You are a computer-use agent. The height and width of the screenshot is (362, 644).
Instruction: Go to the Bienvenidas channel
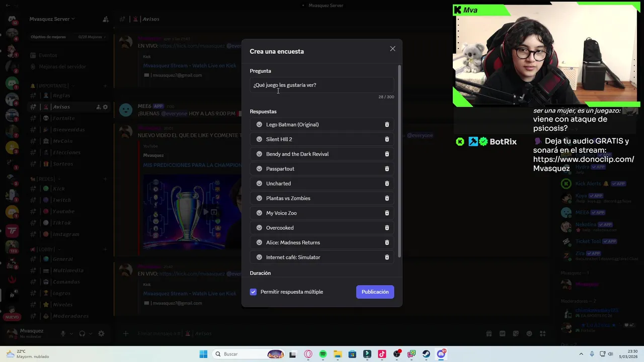tap(69, 130)
